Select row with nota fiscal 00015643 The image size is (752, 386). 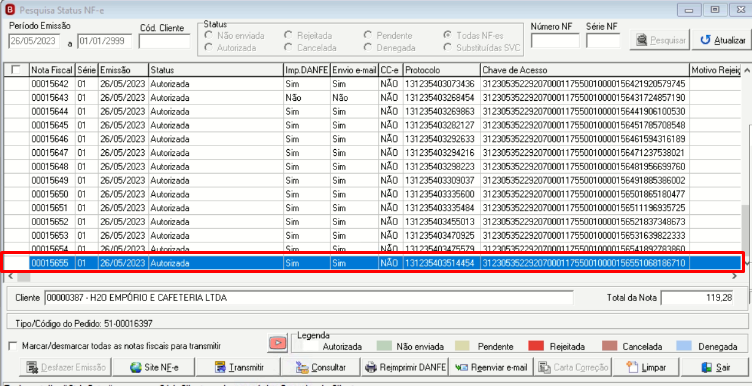pyautogui.click(x=373, y=98)
